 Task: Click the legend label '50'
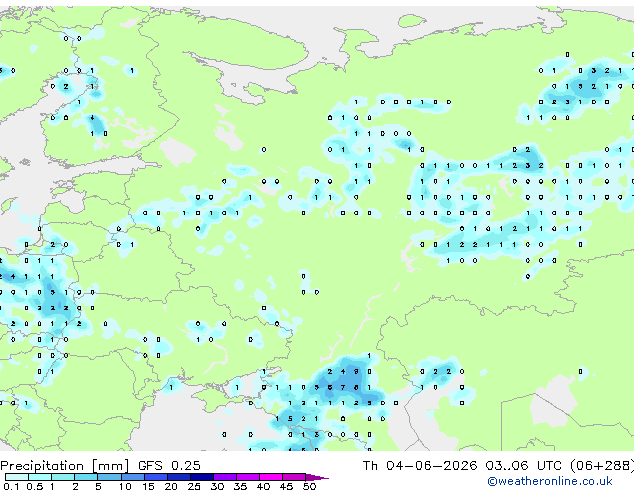pos(309,486)
